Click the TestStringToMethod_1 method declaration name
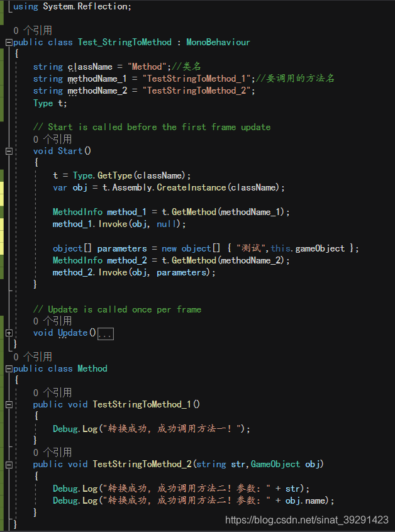The image size is (395, 532). pos(142,404)
